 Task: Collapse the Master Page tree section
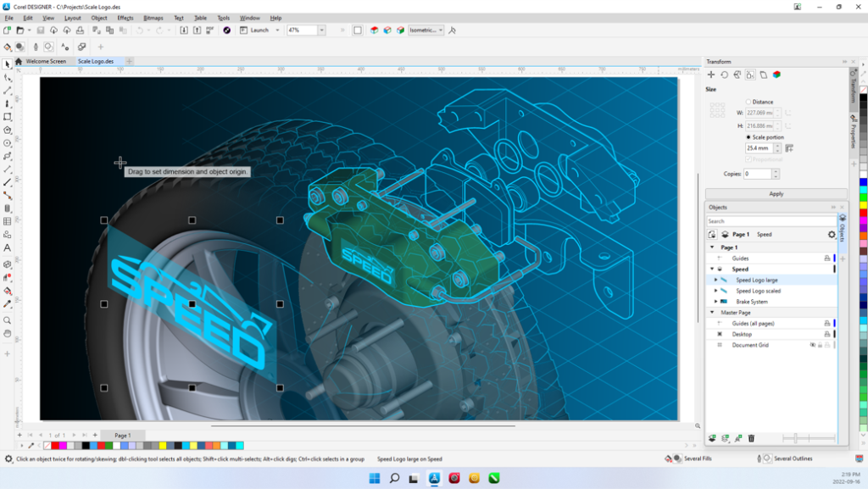click(x=711, y=312)
